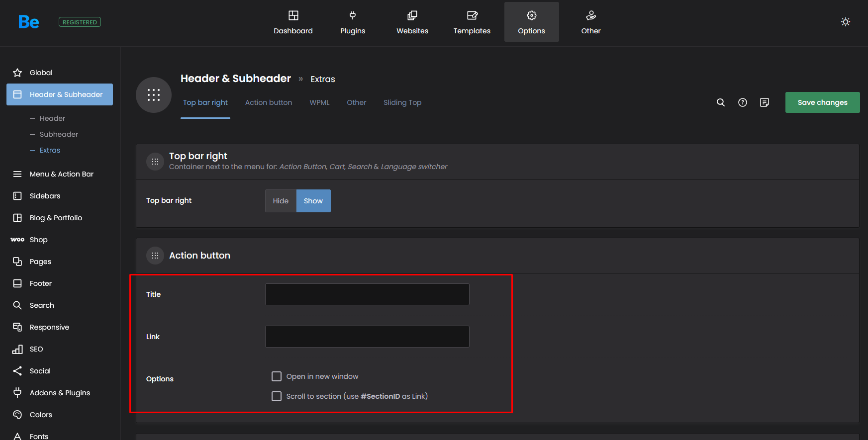The width and height of the screenshot is (868, 440).
Task: Open the Plugins icon in top navigation
Action: (352, 16)
